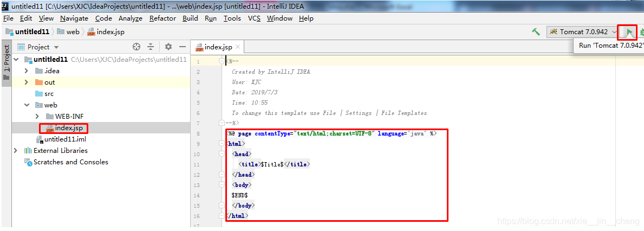Click the $END$ text on line 14
The height and width of the screenshot is (231, 644).
tap(240, 195)
